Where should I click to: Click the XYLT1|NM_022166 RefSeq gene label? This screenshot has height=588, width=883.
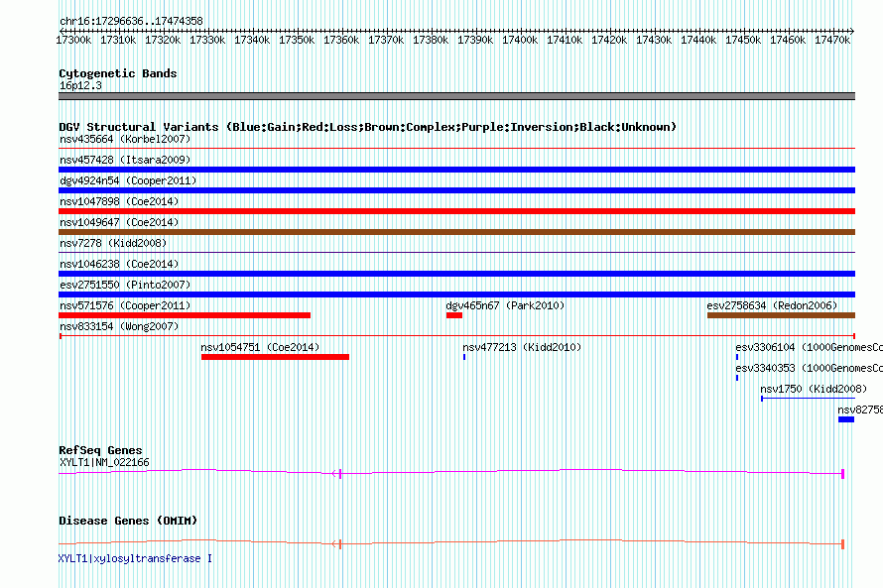click(x=104, y=462)
